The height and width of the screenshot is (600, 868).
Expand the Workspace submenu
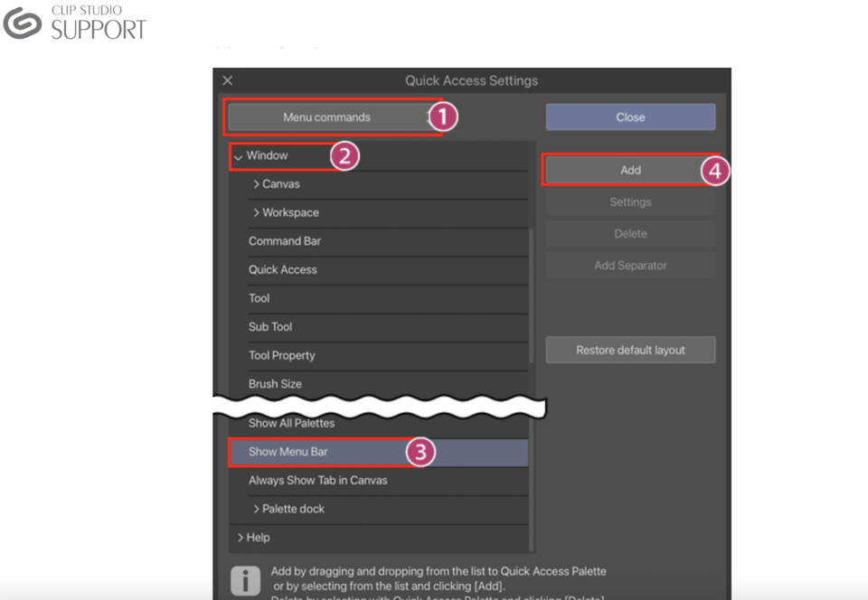(256, 213)
